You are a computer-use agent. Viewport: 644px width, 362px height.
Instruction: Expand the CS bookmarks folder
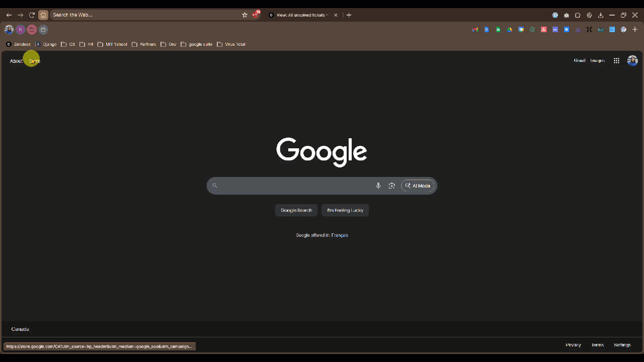coord(68,44)
